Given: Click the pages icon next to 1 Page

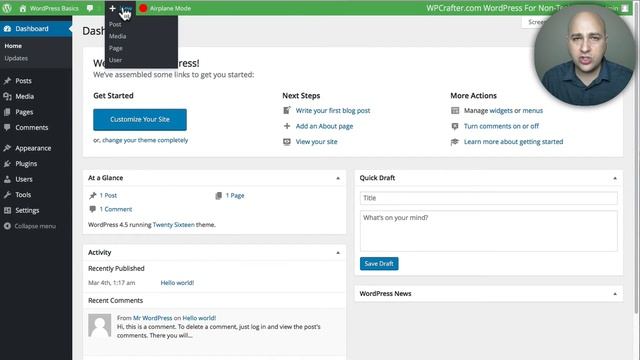Looking at the screenshot, I should point(219,196).
